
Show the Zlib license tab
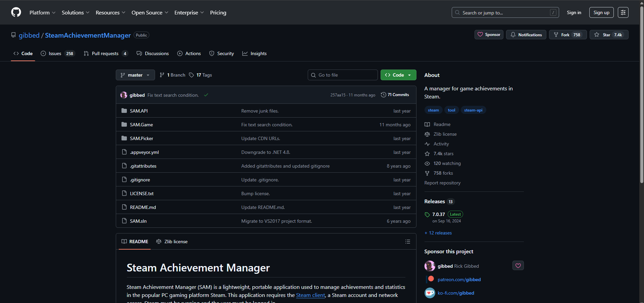[x=172, y=242]
